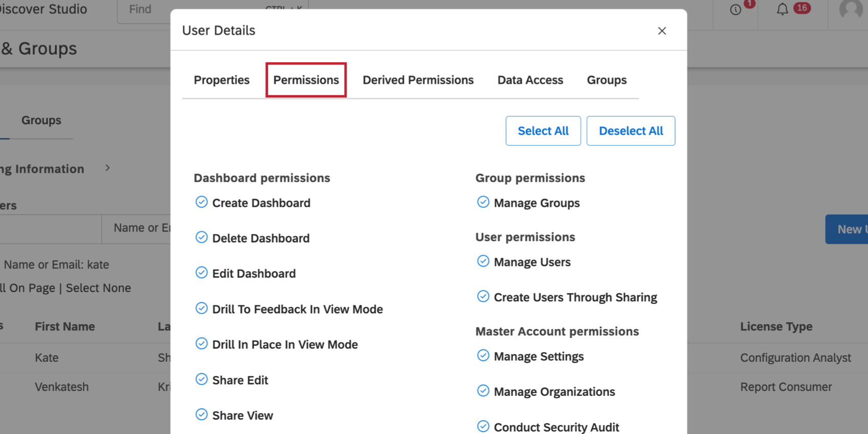Toggle the Manage Organizations permission checkmark

483,391
